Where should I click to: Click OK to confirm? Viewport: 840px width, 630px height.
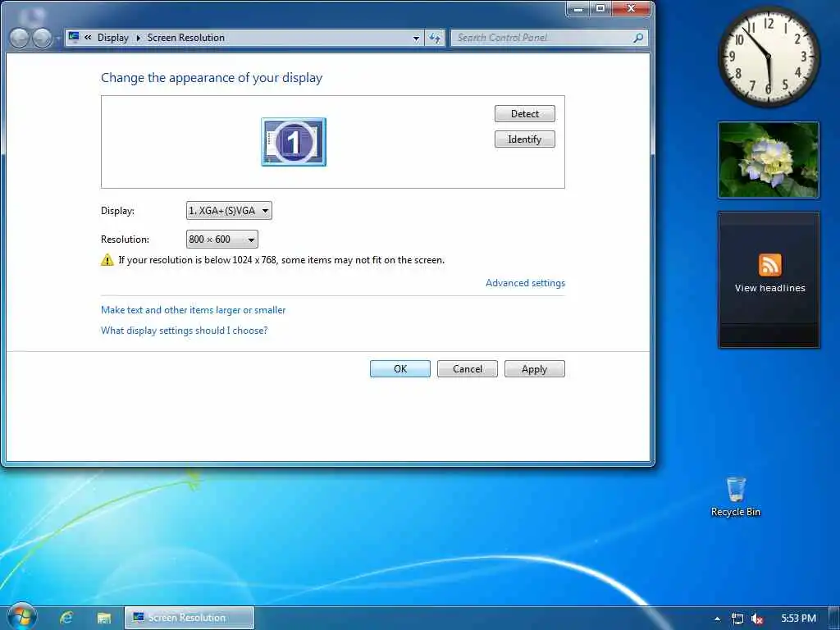coord(400,368)
